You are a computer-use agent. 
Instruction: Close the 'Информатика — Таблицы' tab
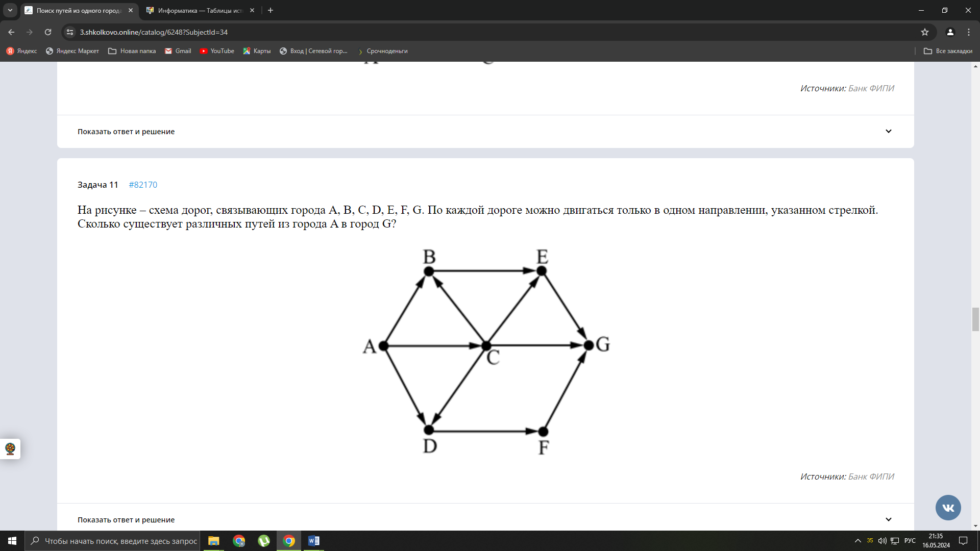pyautogui.click(x=252, y=10)
